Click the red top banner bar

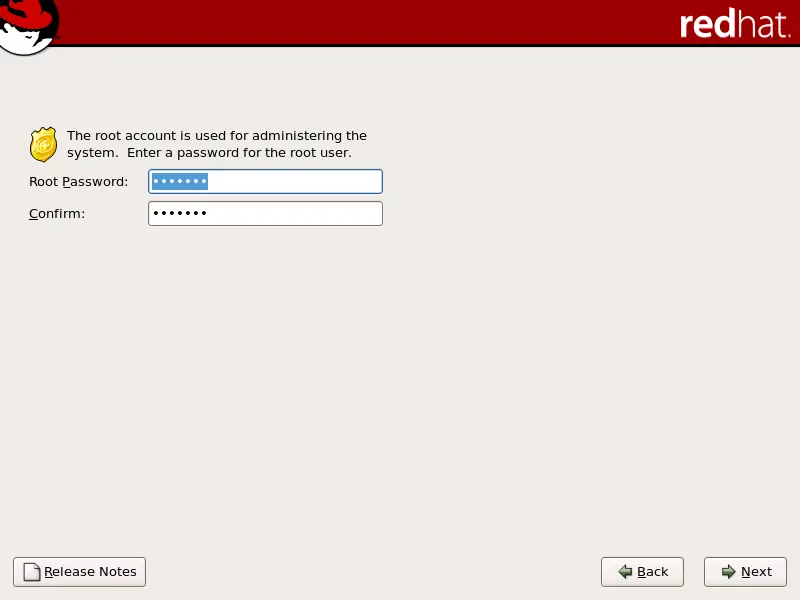[x=400, y=22]
